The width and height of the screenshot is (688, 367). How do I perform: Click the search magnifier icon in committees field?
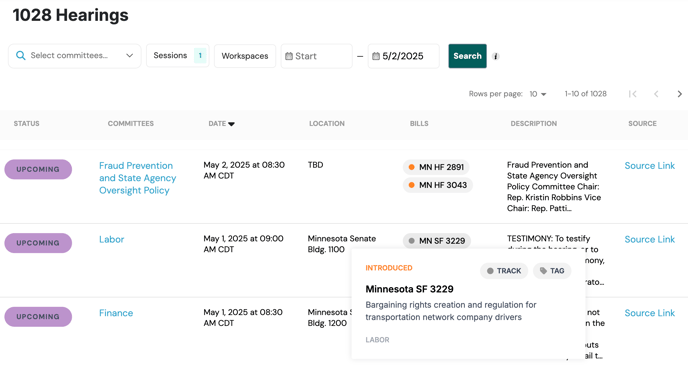point(20,56)
